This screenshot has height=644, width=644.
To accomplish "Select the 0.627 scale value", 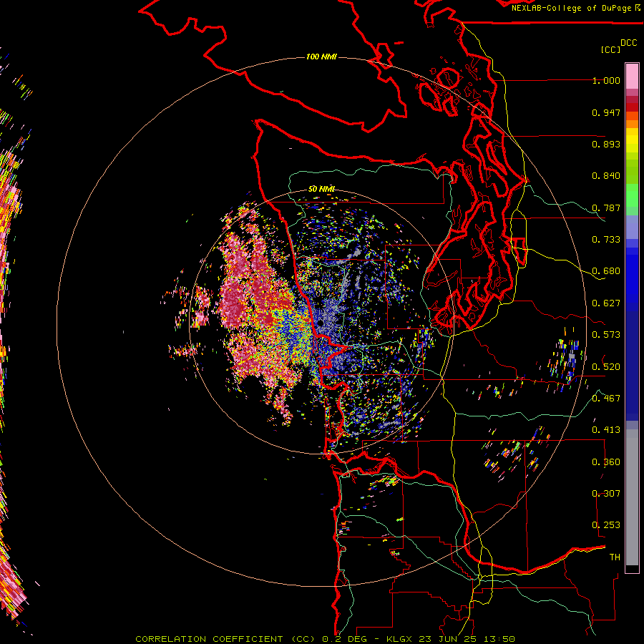I will 606,303.
